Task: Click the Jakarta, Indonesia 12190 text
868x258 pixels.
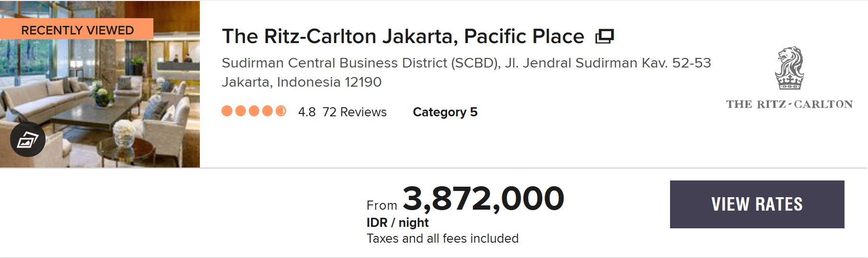Action: (x=301, y=82)
